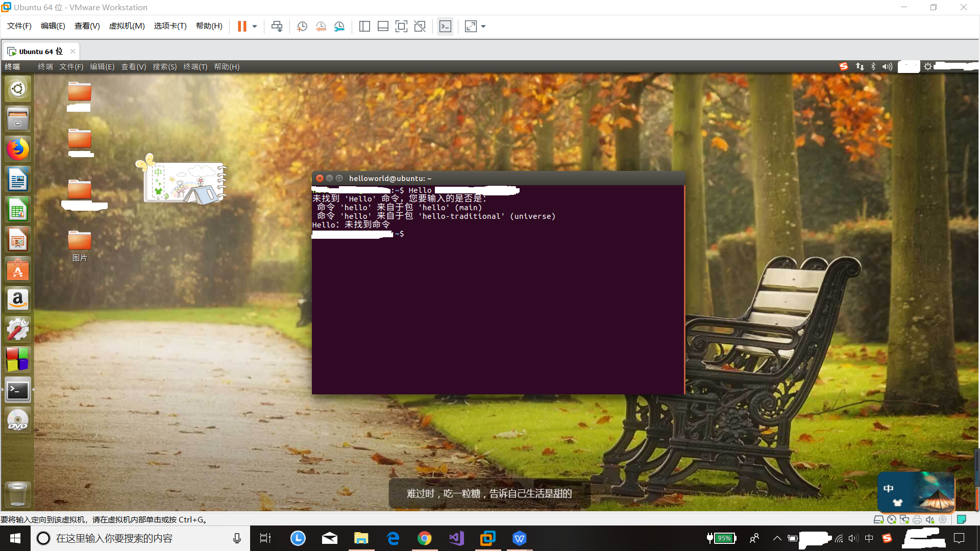Open LibreOffice Writer in the dock

(x=18, y=180)
